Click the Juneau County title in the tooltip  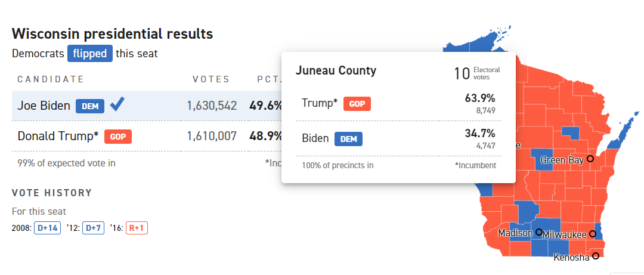[x=336, y=71]
